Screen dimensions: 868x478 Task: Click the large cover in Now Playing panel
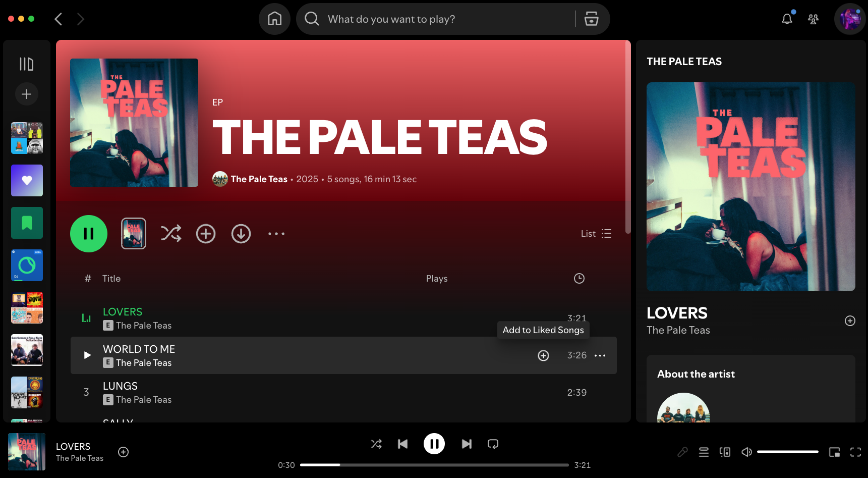click(x=750, y=187)
